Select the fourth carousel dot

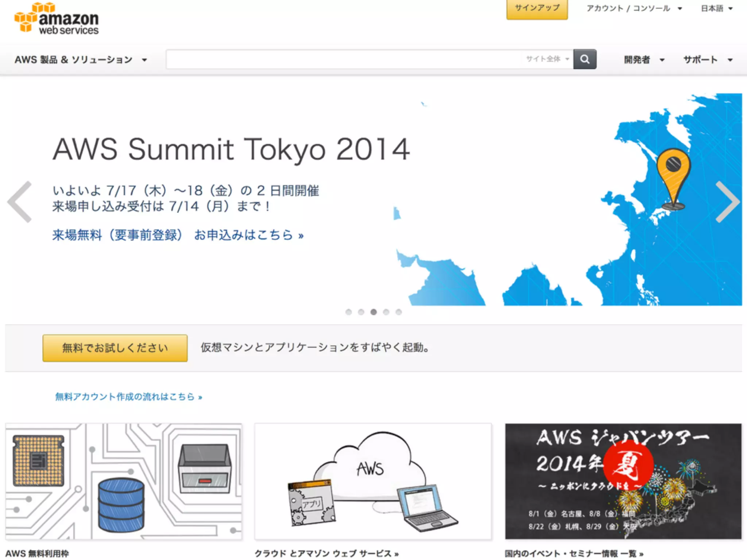point(386,312)
